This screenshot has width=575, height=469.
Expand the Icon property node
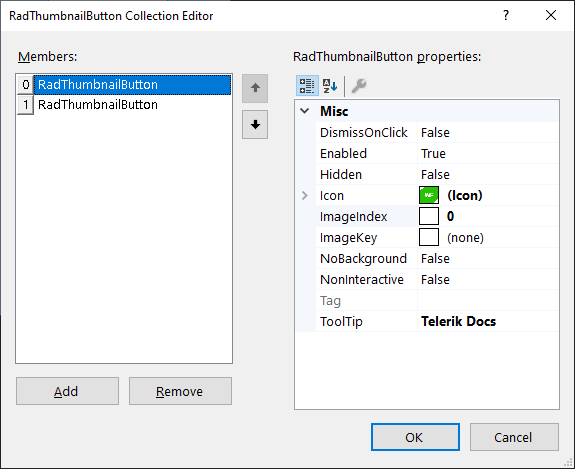(x=305, y=195)
